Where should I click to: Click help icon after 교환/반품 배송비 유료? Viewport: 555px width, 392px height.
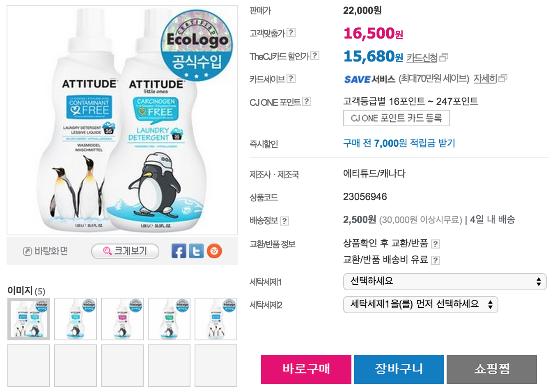(x=436, y=260)
